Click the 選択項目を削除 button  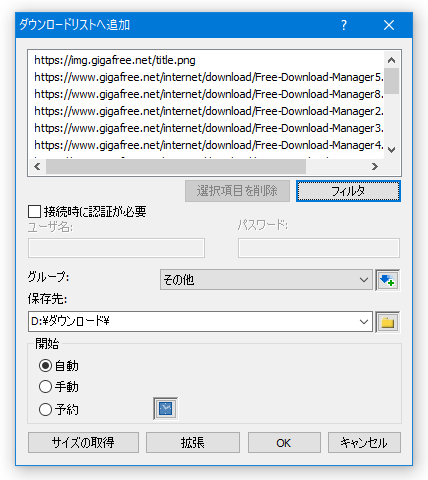click(237, 191)
